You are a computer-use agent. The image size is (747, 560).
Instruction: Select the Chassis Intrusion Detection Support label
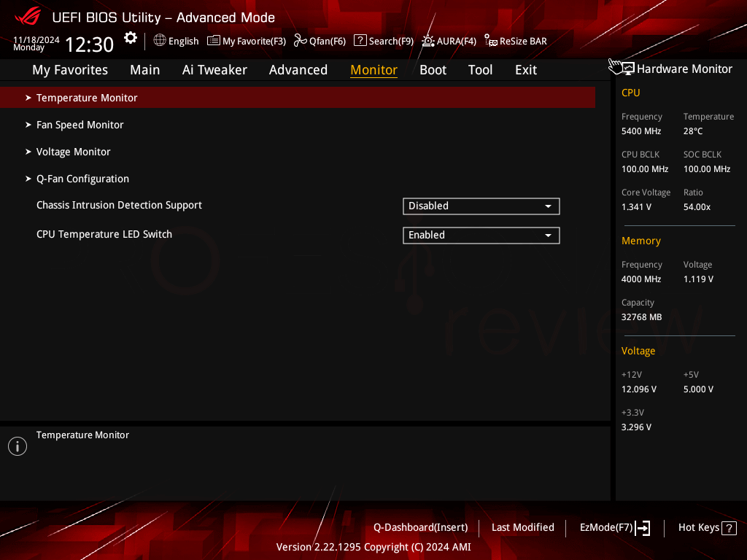click(119, 205)
